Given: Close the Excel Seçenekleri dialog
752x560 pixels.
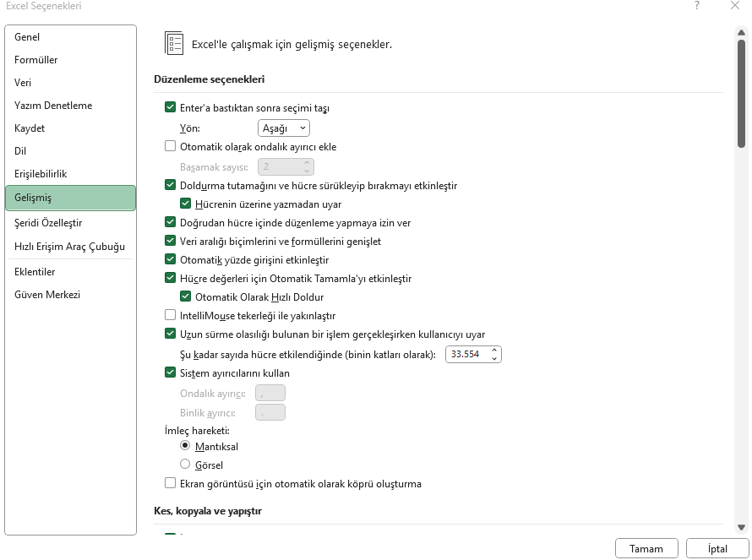Looking at the screenshot, I should point(735,6).
